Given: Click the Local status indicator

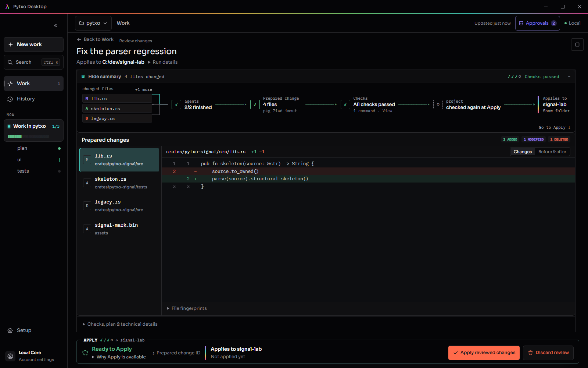Looking at the screenshot, I should coord(573,23).
